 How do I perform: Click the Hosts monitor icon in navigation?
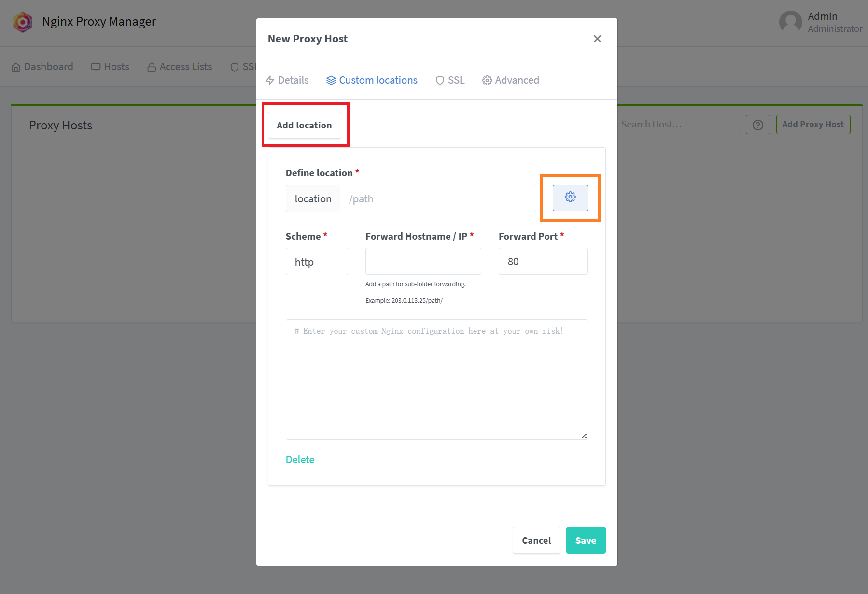[x=96, y=67]
